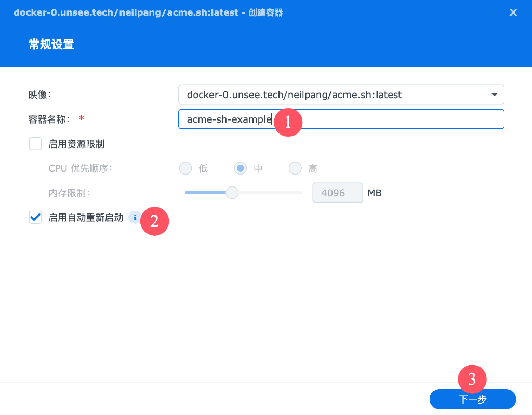
Task: Click the required asterisk beside 容器名称
Action: pos(81,118)
